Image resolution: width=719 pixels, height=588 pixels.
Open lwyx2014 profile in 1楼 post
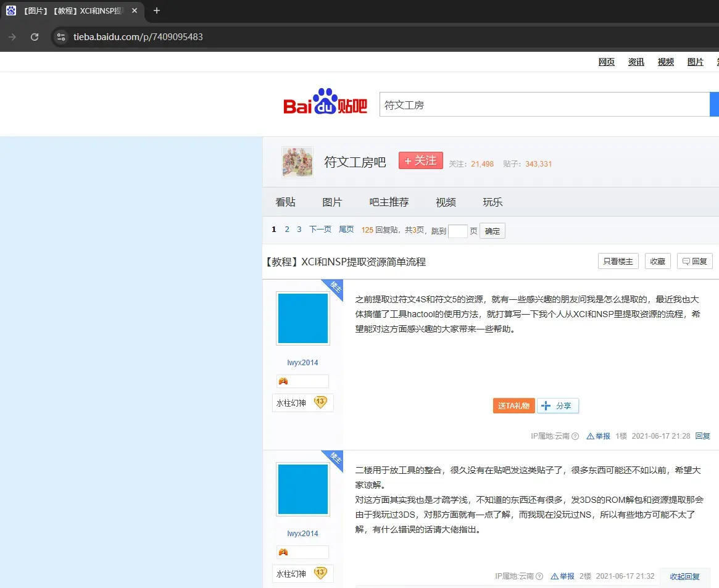click(302, 363)
